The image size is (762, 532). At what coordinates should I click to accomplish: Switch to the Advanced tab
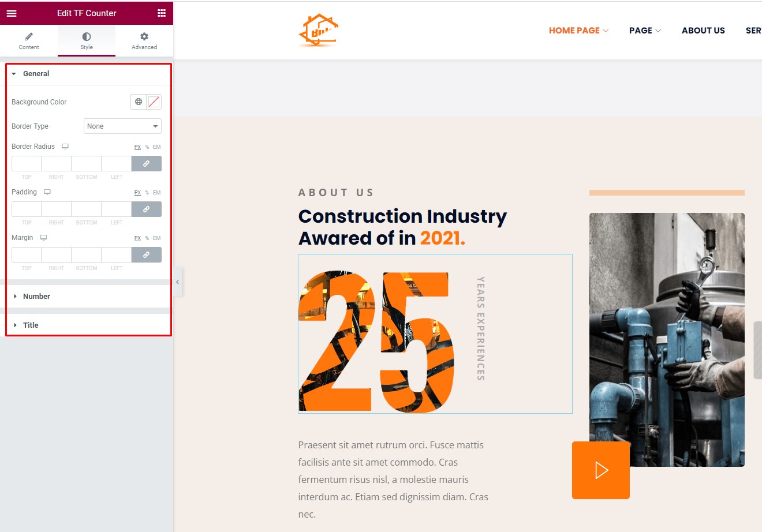(x=144, y=41)
